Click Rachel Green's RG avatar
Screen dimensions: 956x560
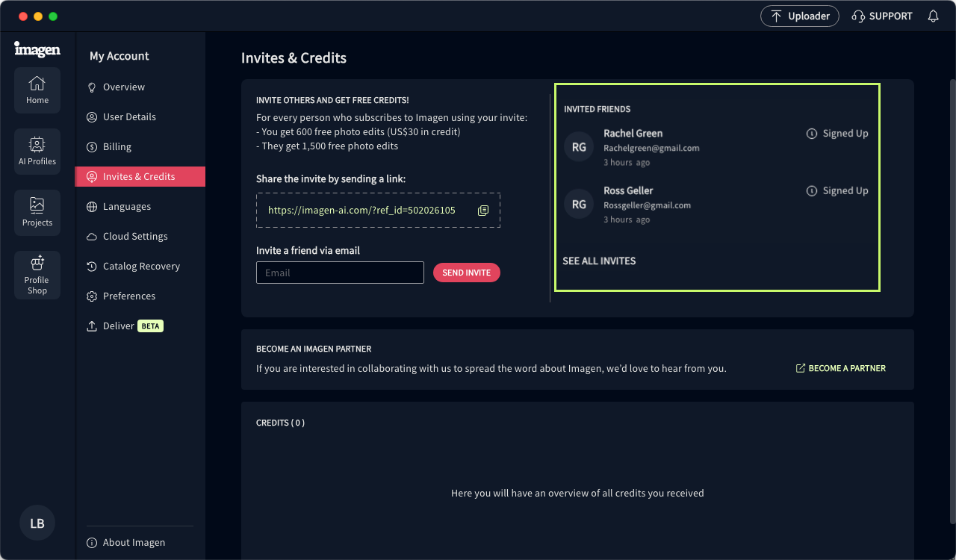[x=579, y=147]
